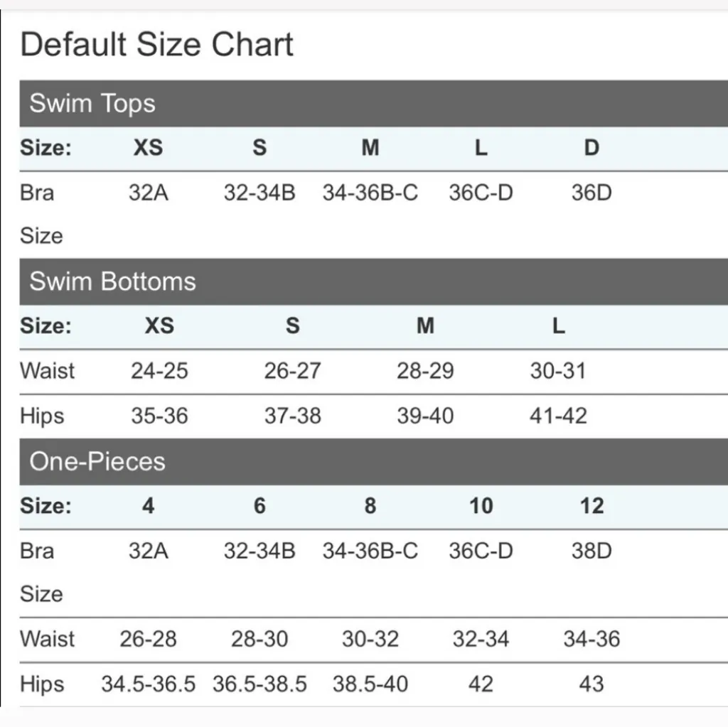Click the Default Size Chart title
The image size is (728, 727).
click(157, 44)
